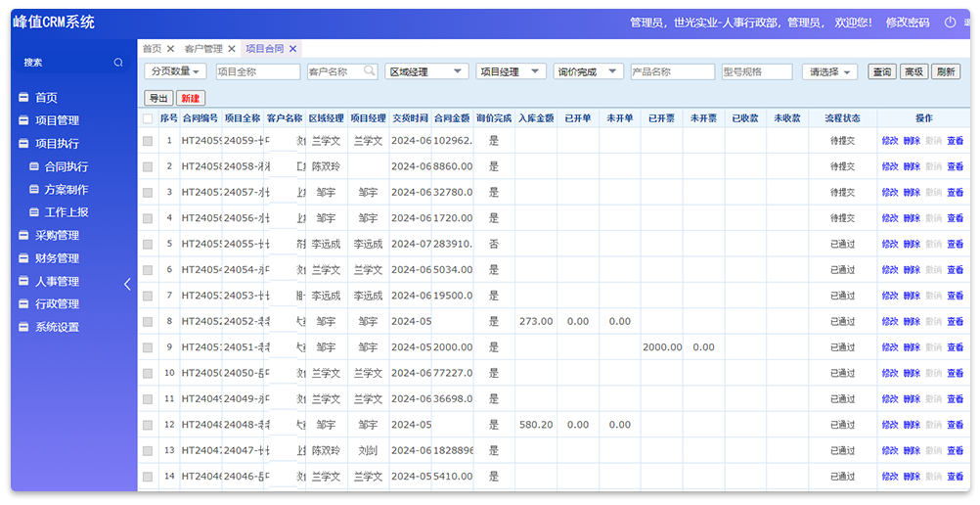Click 查看 link in row 5
This screenshot has width=980, height=505.
(x=955, y=244)
